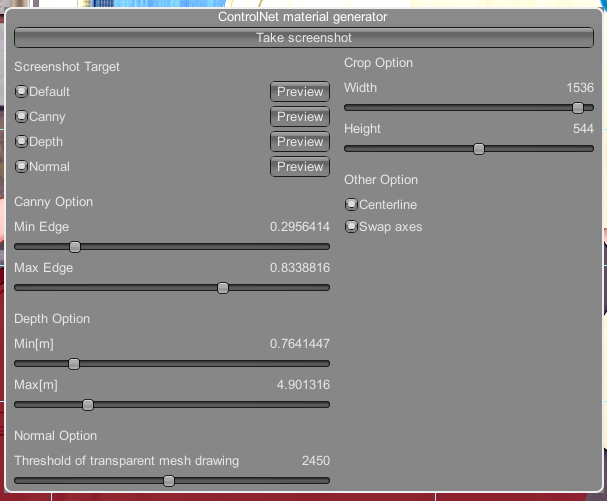607x501 pixels.
Task: Click the ControlNet material generator title
Action: click(x=302, y=17)
